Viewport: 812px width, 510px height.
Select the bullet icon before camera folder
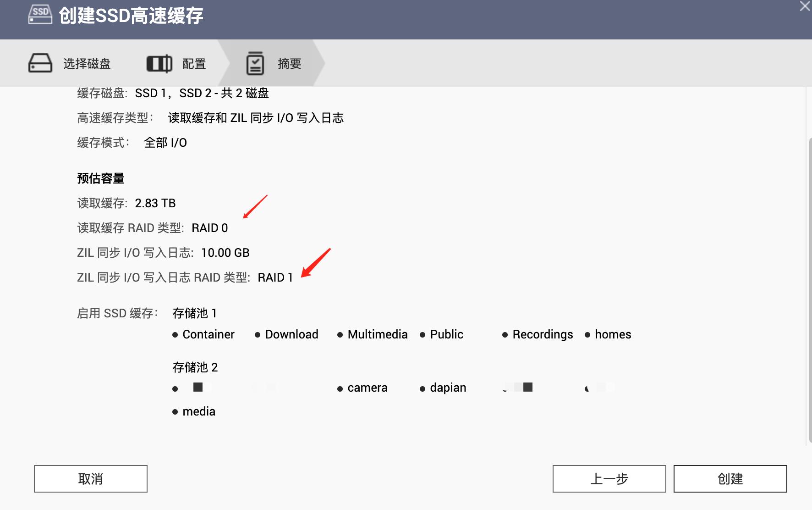tap(340, 388)
